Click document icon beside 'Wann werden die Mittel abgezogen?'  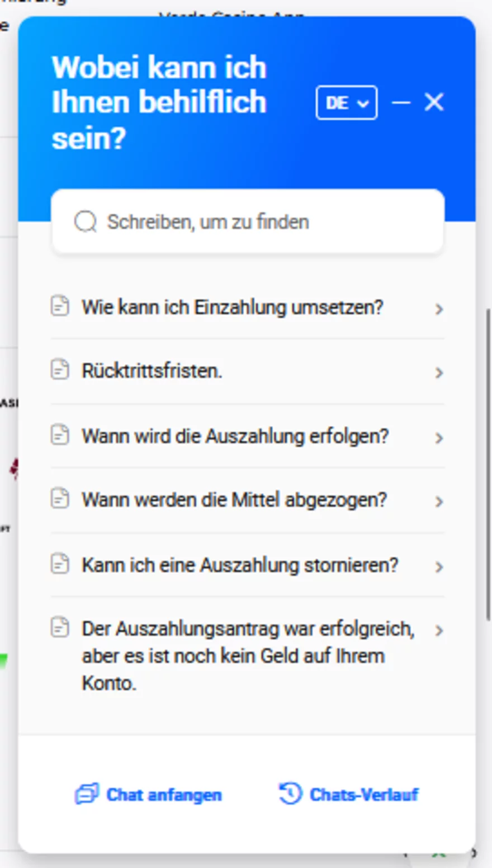coord(60,498)
